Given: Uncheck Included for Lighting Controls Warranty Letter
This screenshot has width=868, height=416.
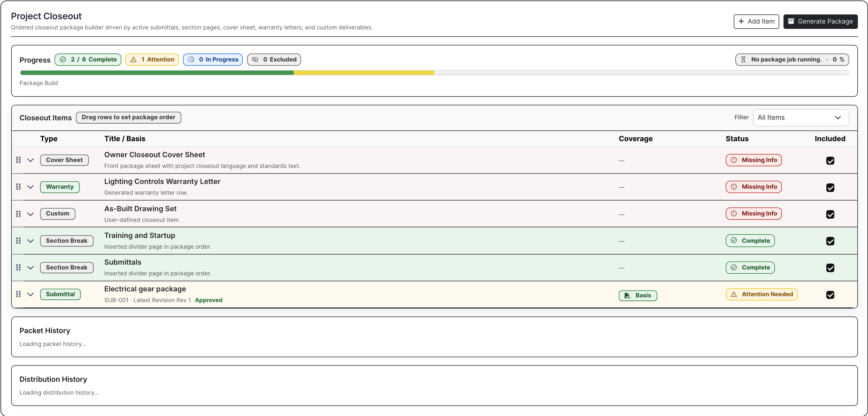Looking at the screenshot, I should [830, 188].
